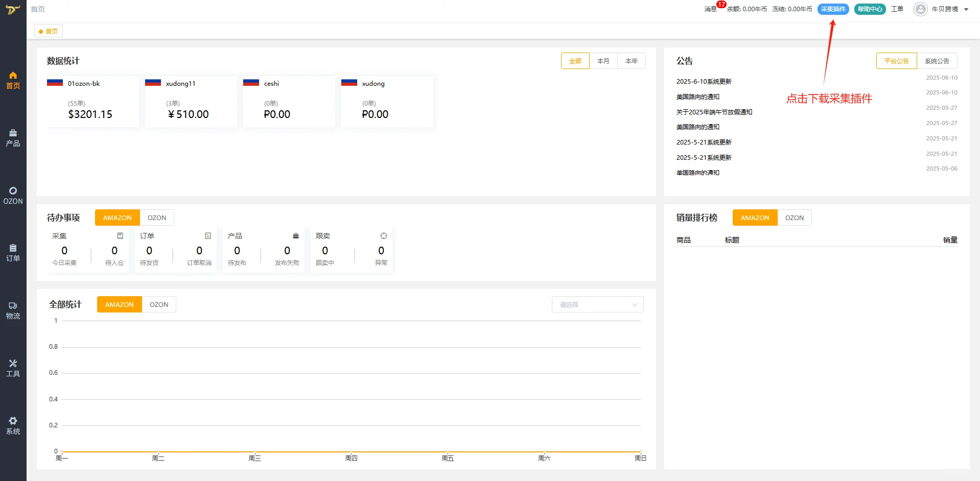Open the 订单 orders icon in sidebar
This screenshot has width=980, height=481.
[13, 253]
